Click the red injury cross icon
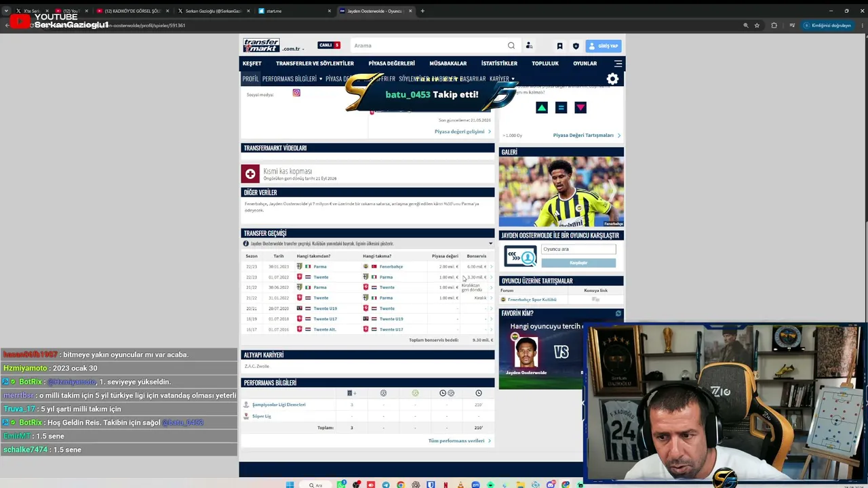868x488 pixels. pos(250,174)
